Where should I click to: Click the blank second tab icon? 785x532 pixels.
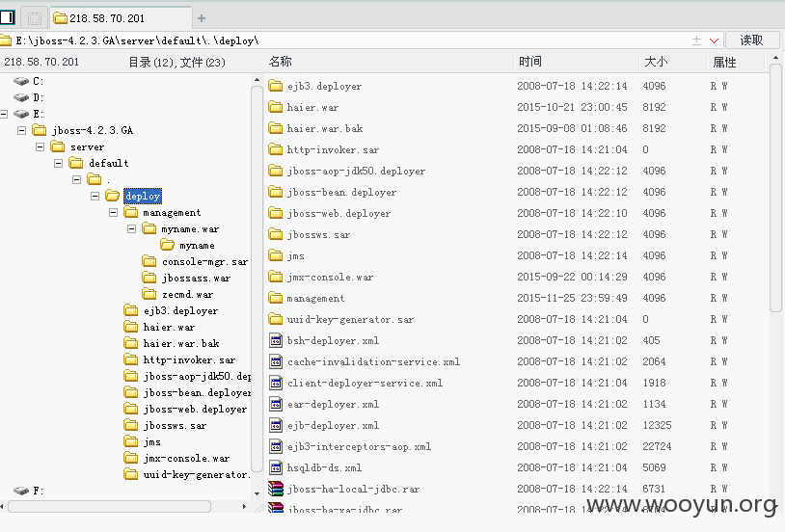[35, 18]
